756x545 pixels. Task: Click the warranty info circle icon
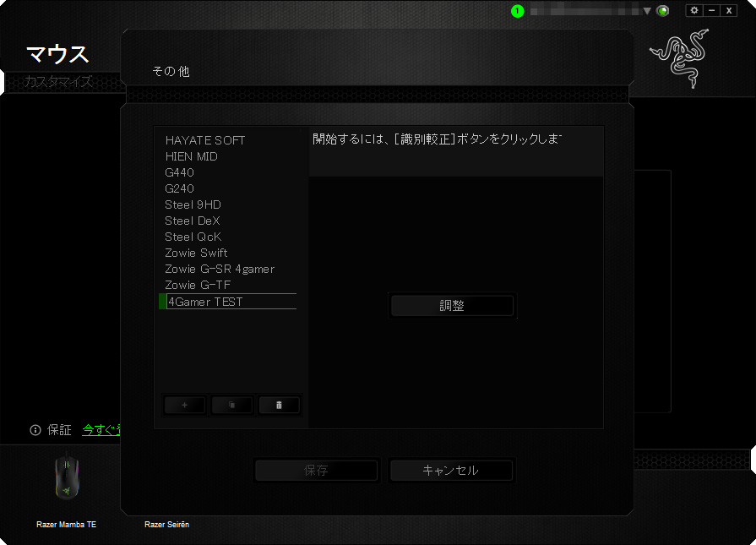(35, 430)
